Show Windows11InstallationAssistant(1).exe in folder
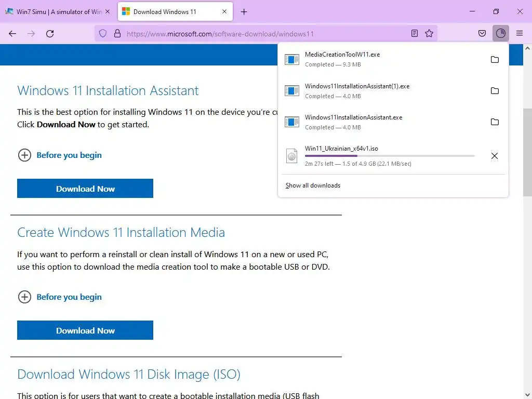 point(495,91)
